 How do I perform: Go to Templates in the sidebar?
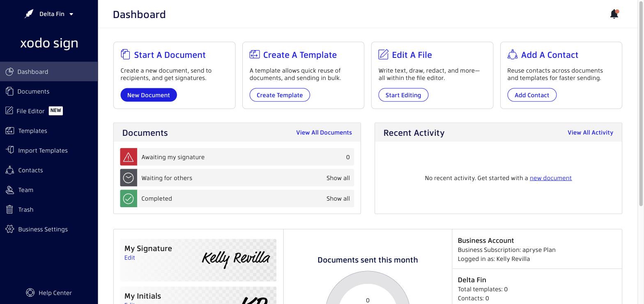pyautogui.click(x=49, y=131)
